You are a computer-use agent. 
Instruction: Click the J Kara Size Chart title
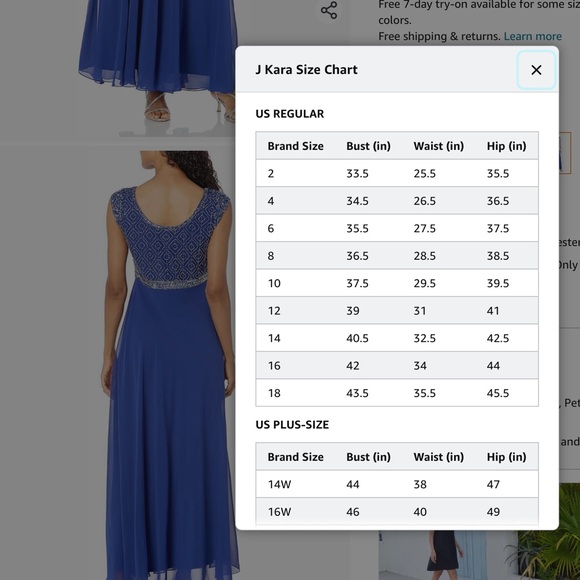(307, 70)
